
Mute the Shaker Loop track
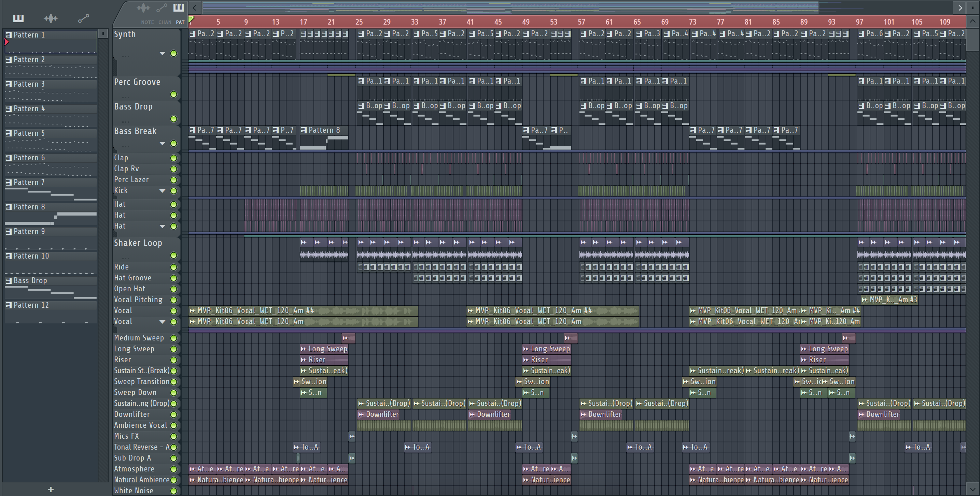pyautogui.click(x=173, y=256)
